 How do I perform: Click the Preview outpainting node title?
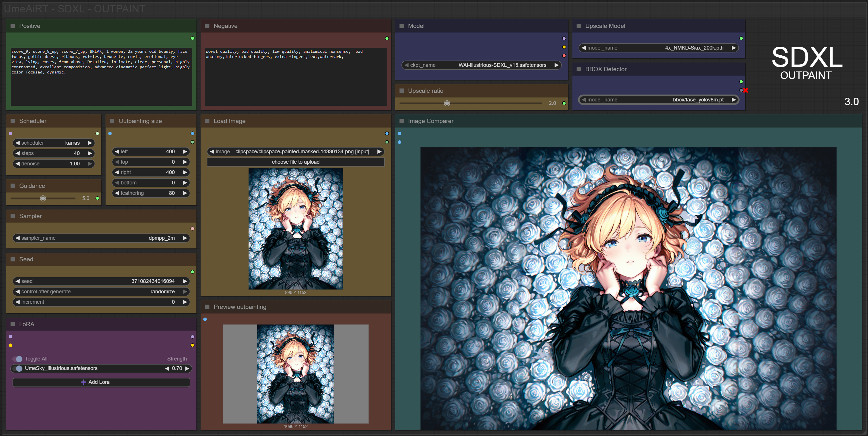tap(240, 307)
